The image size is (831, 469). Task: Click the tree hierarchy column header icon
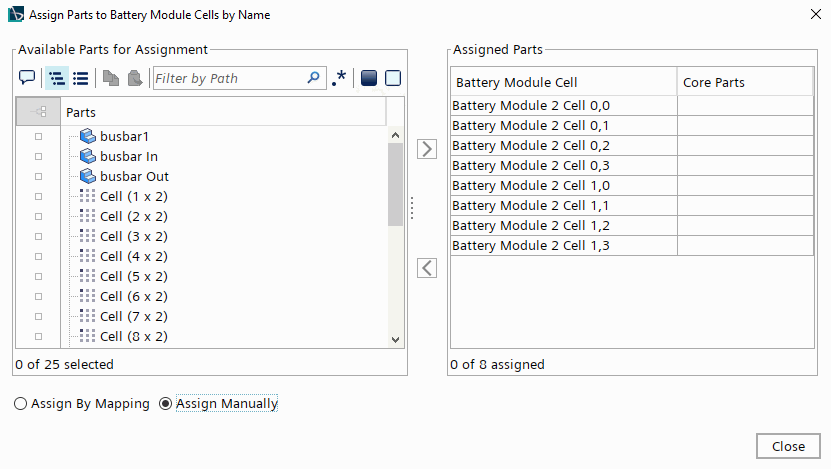(39, 113)
